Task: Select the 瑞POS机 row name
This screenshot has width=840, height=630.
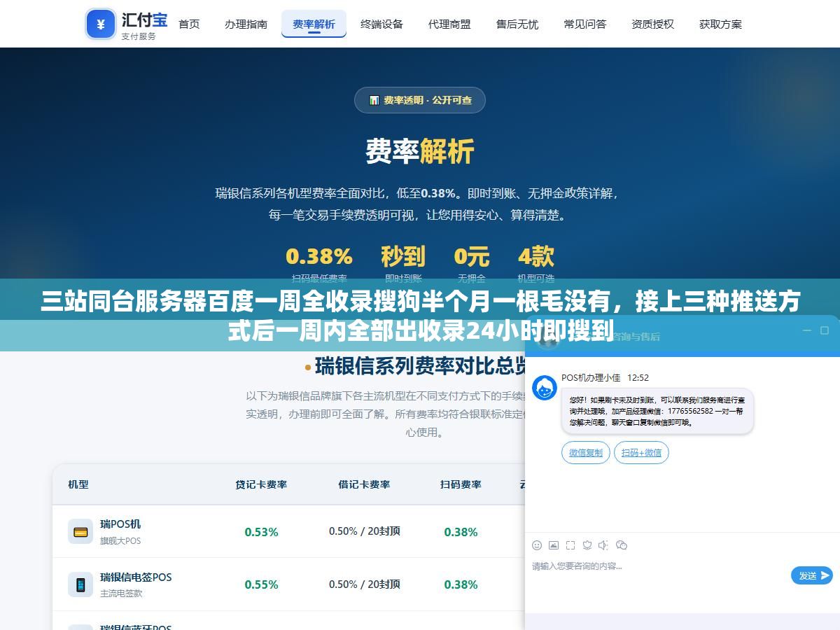Action: [x=120, y=524]
